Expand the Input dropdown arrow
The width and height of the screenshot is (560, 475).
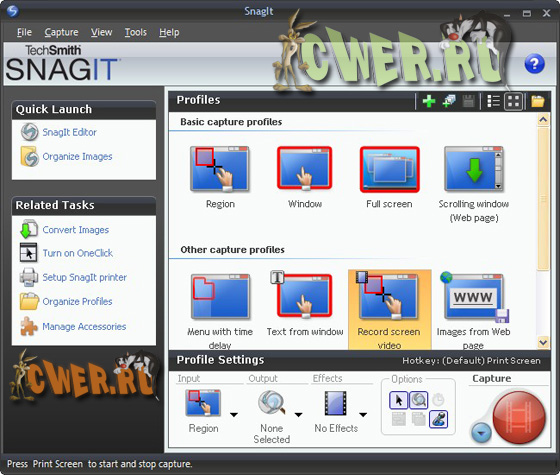(234, 415)
